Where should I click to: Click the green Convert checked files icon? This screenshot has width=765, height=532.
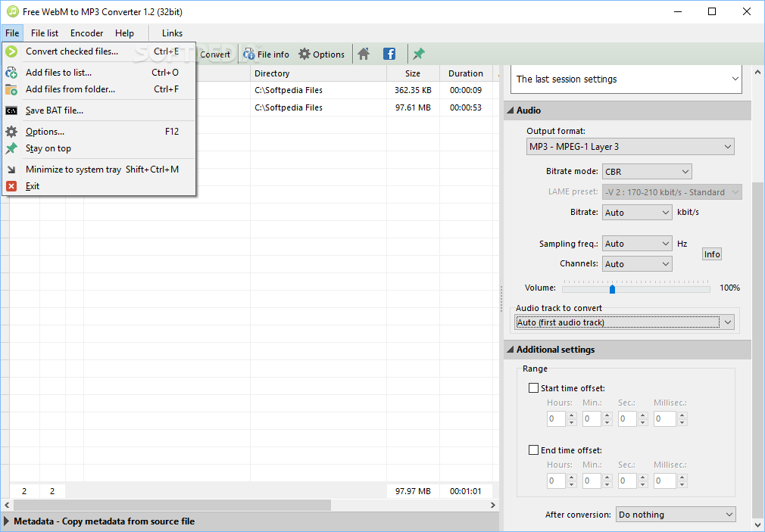pyautogui.click(x=11, y=51)
